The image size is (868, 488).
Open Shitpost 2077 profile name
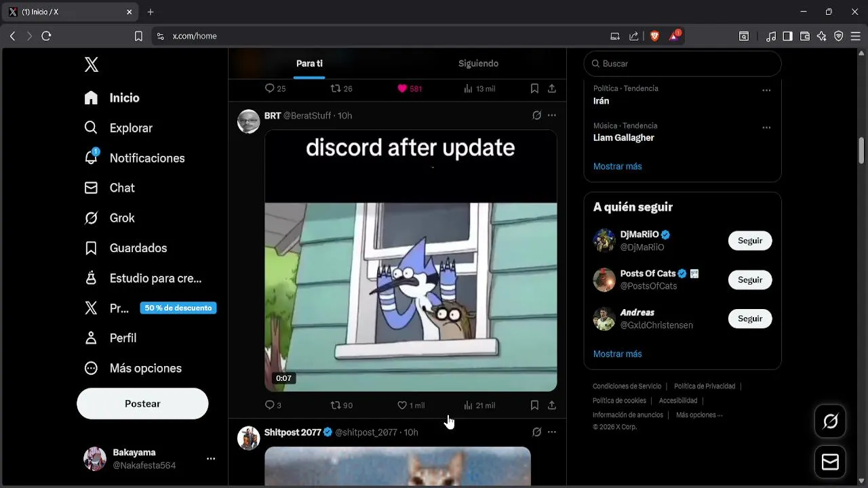(x=293, y=432)
